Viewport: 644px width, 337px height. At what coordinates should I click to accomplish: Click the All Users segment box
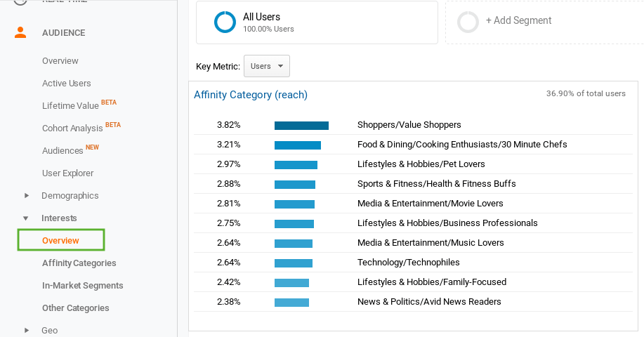[x=317, y=22]
